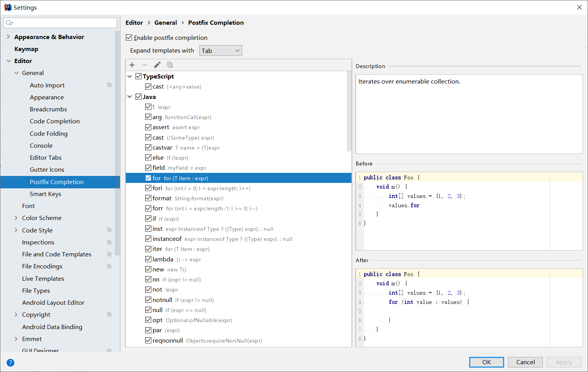Click the templates list vertical scrollbar

coord(349,112)
